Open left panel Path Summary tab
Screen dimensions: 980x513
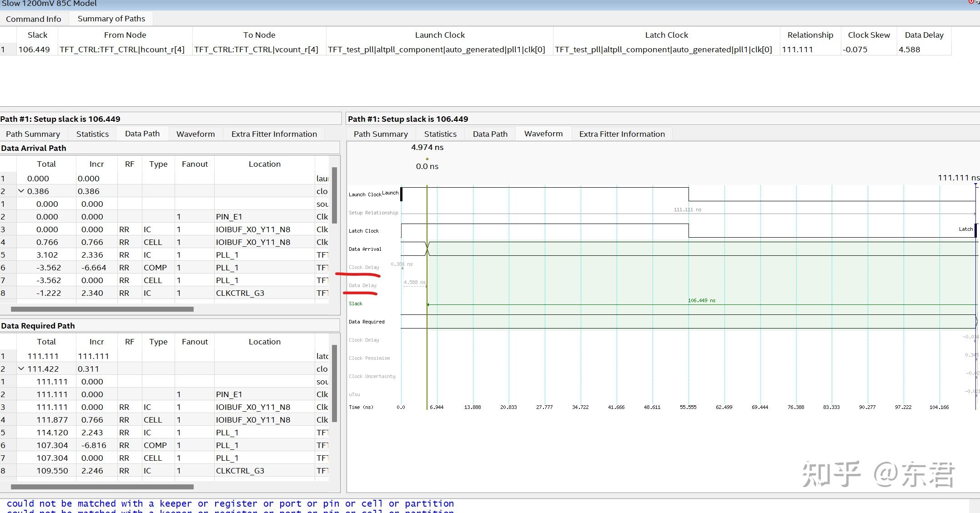point(33,134)
